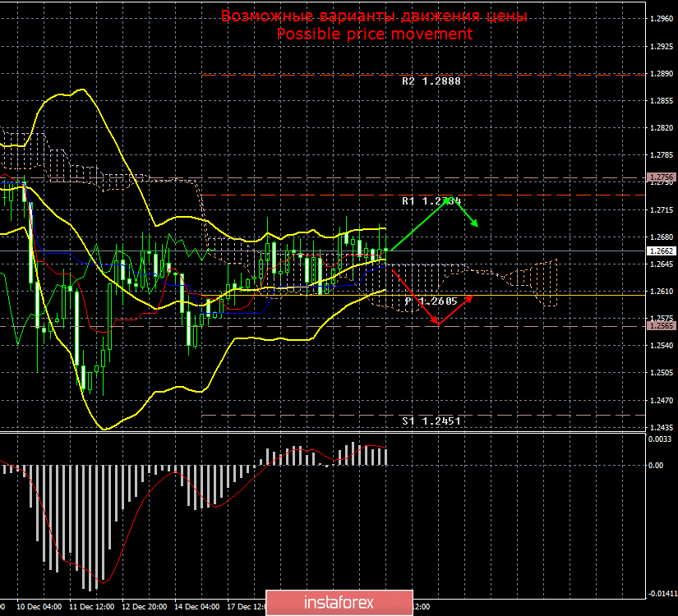Click the 1.2890 price axis value
Viewport: 678px width, 616px height.
662,73
